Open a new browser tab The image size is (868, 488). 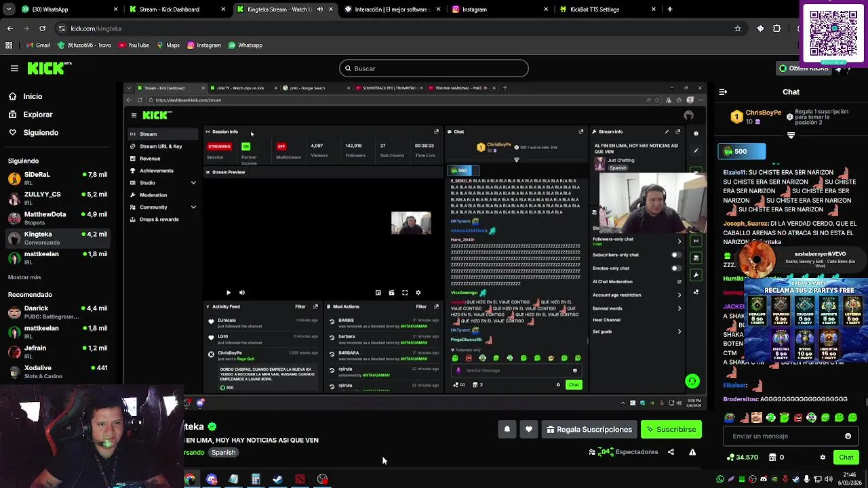(x=670, y=9)
